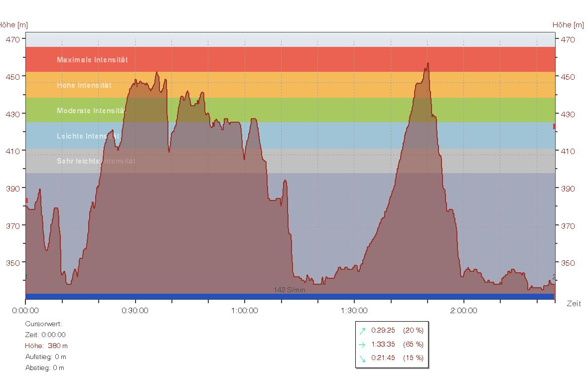The image size is (588, 379).
Task: Click the 1:33:35 (65 %) flat time entry
Action: [x=397, y=344]
